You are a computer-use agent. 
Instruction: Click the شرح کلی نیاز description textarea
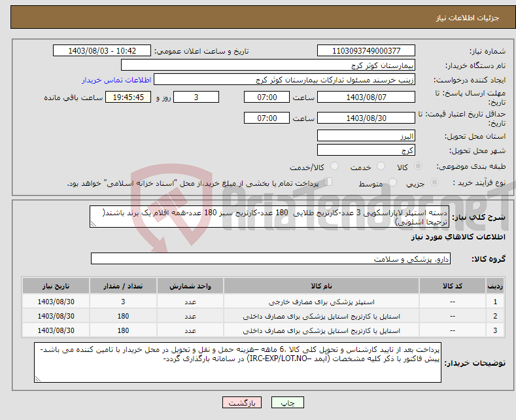coord(269,217)
